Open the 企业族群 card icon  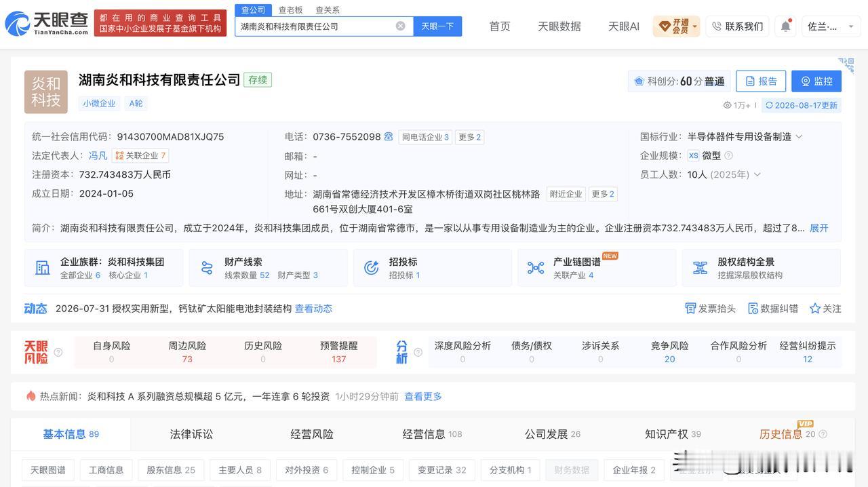coord(43,268)
